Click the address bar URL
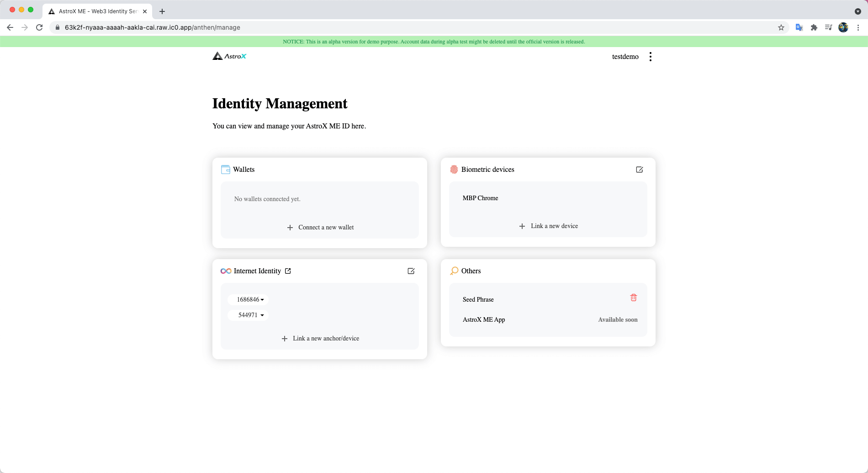 153,27
